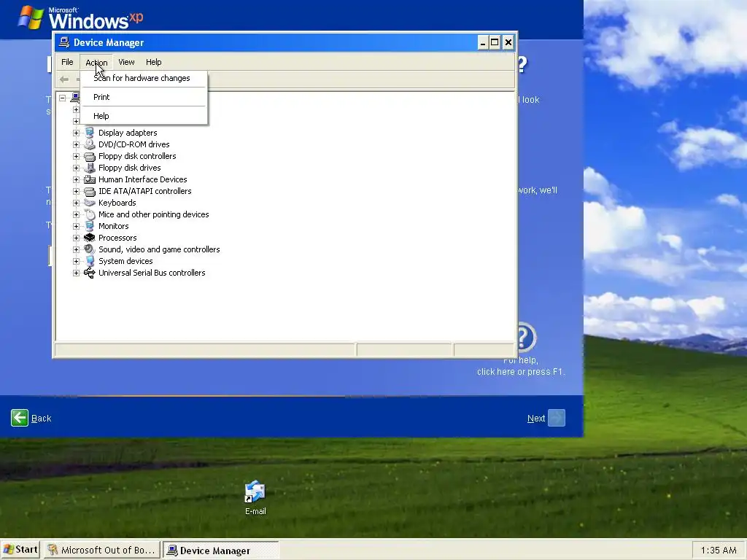
Task: Click the Floppy disk drives icon
Action: [x=90, y=168]
